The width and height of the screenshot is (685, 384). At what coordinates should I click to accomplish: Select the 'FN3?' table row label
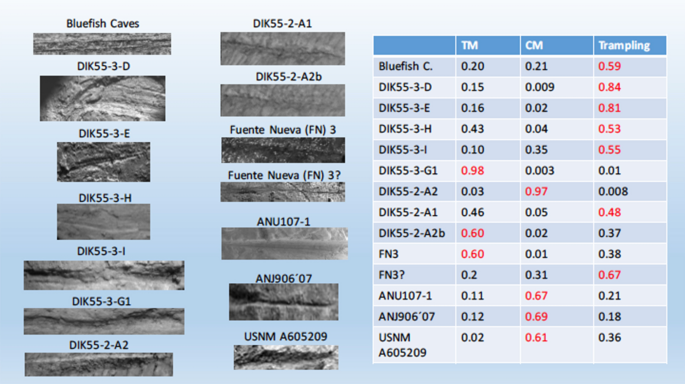click(391, 275)
